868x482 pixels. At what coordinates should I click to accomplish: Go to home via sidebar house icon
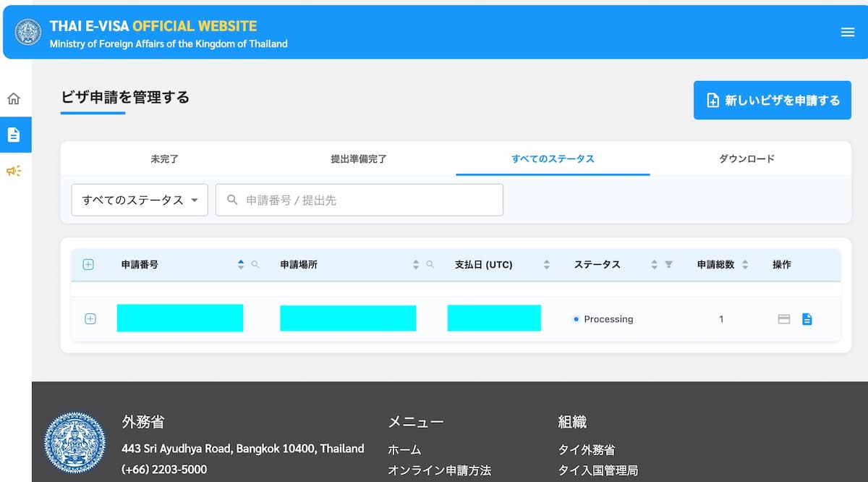(14, 98)
